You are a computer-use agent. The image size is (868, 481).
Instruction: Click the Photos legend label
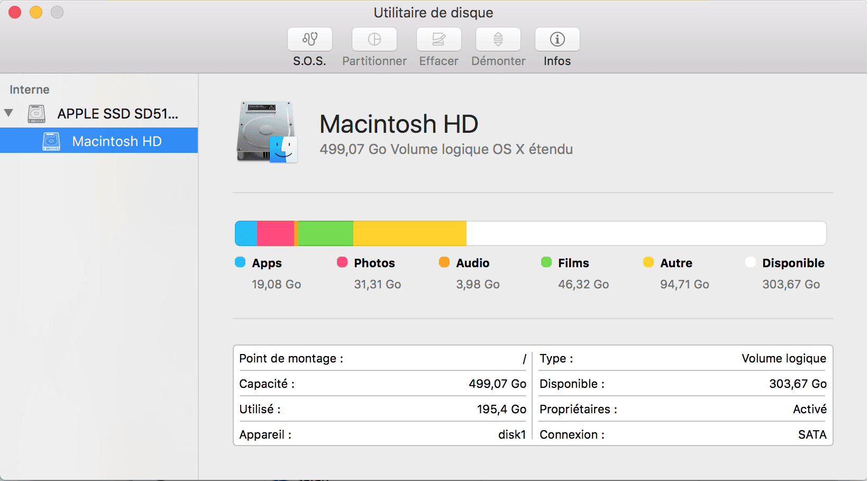[x=374, y=263]
